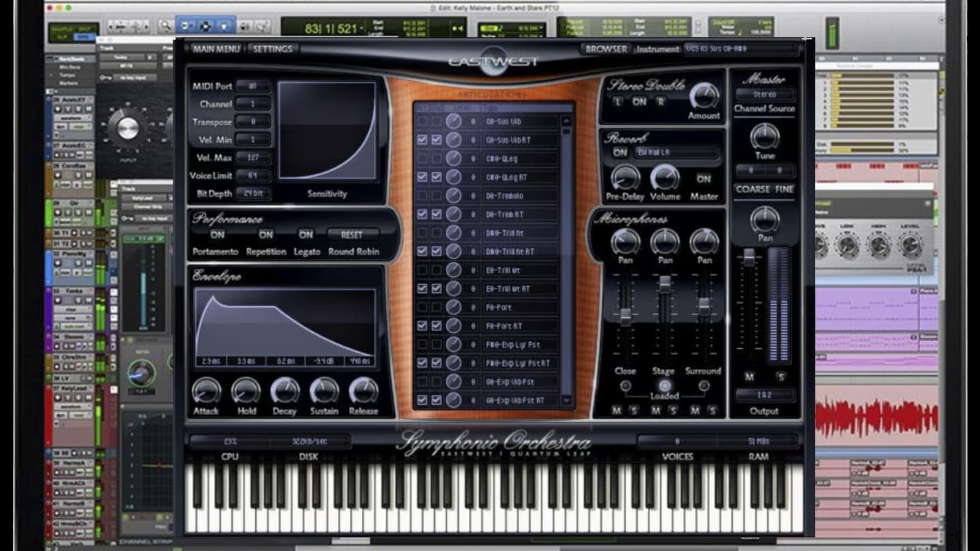
Task: Open the Output 1&2 selector
Action: pyautogui.click(x=764, y=395)
